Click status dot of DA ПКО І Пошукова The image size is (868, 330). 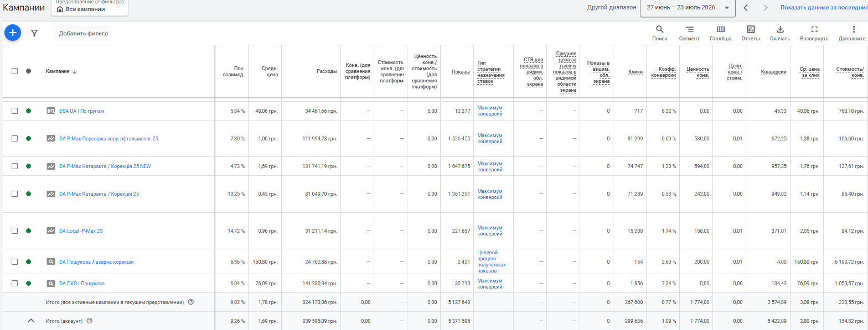tap(28, 283)
